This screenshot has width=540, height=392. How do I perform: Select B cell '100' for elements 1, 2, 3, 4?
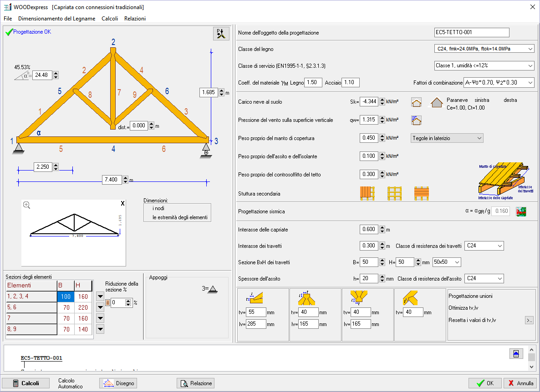coord(66,297)
